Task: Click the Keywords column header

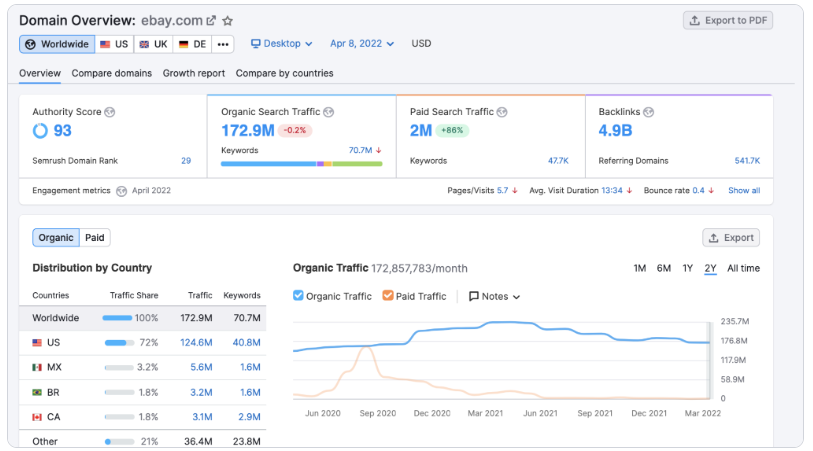Action: pyautogui.click(x=242, y=295)
